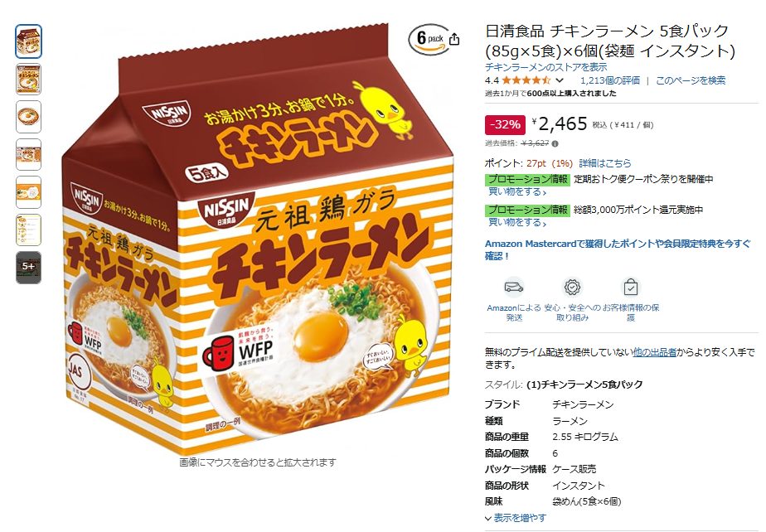Open the rating breakdown dropdown arrow

coord(560,80)
